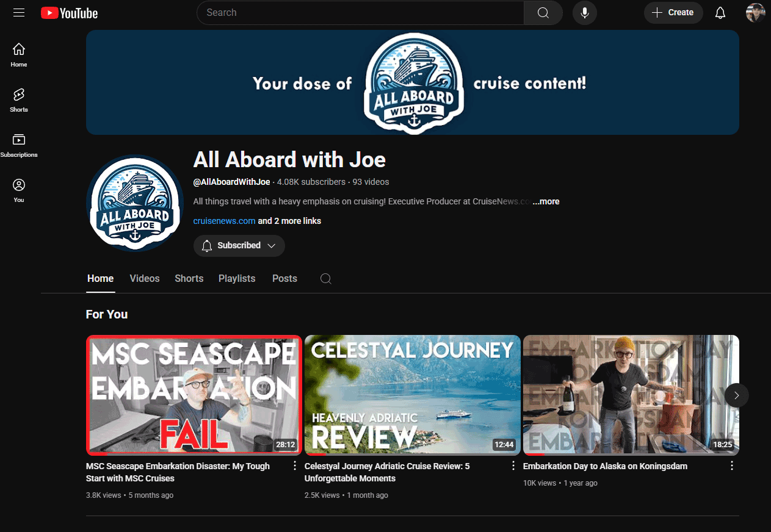Expand the channel description with more

[545, 201]
